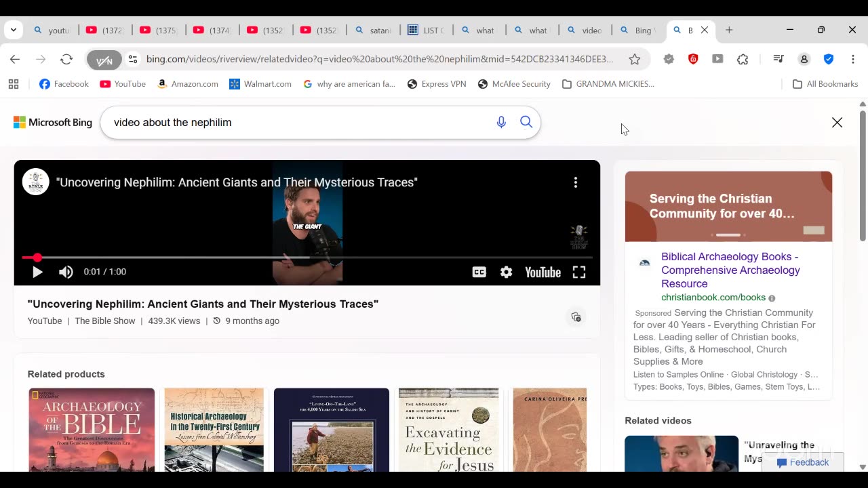
Task: Search by voice using the microphone icon
Action: coord(501,122)
